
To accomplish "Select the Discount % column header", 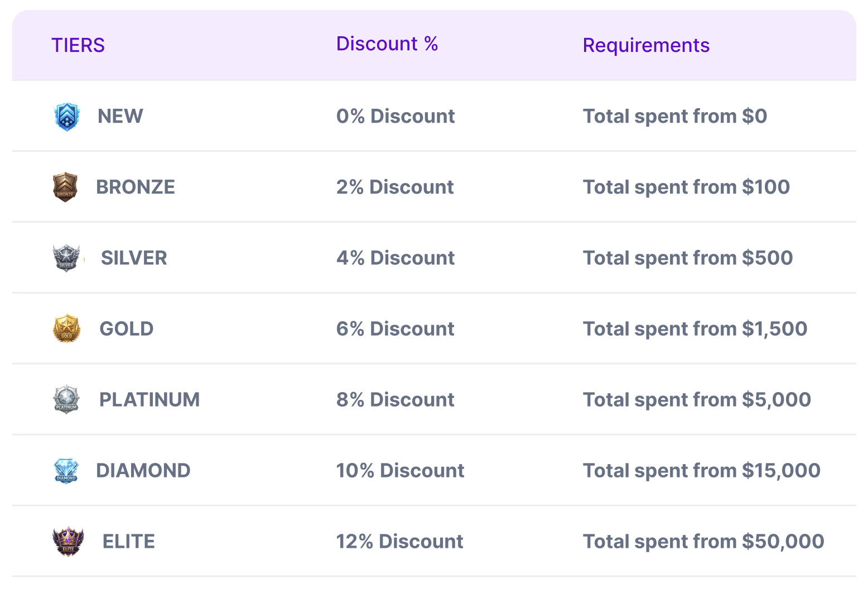I will point(387,44).
